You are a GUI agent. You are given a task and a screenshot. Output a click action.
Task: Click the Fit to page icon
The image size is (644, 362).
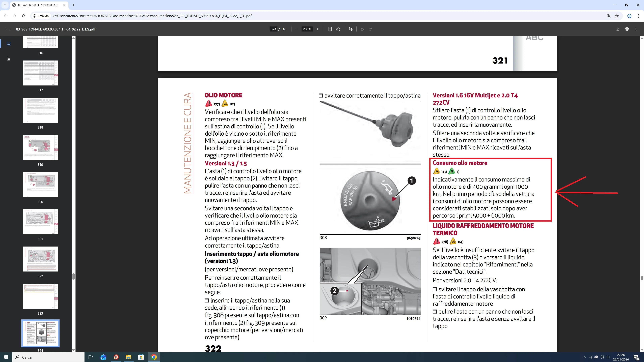click(x=330, y=29)
